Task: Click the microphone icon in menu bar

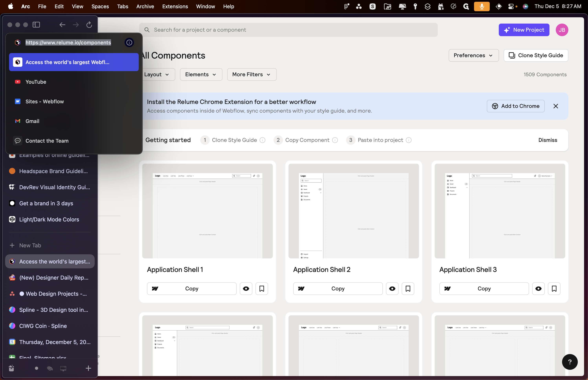Action: click(482, 6)
